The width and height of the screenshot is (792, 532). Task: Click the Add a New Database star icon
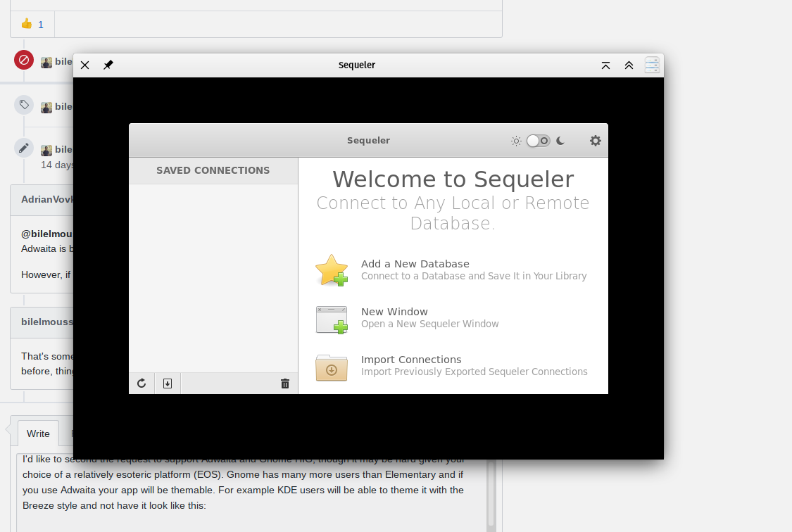click(332, 270)
